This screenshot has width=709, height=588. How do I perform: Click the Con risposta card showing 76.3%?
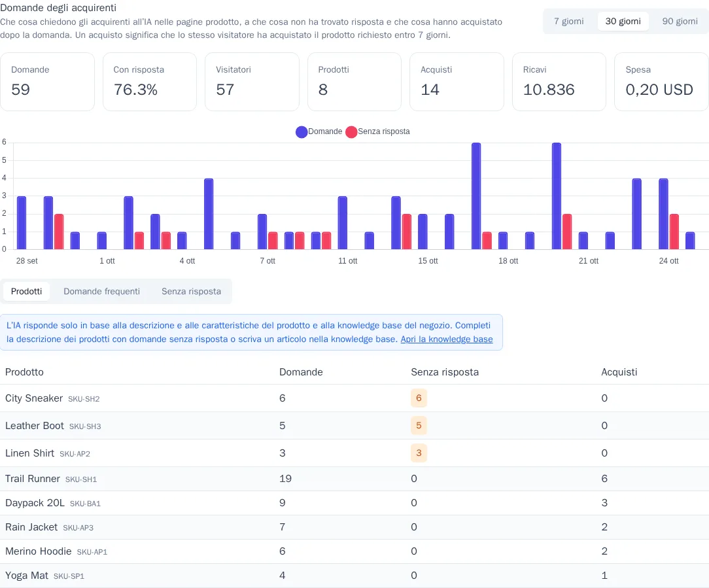150,82
